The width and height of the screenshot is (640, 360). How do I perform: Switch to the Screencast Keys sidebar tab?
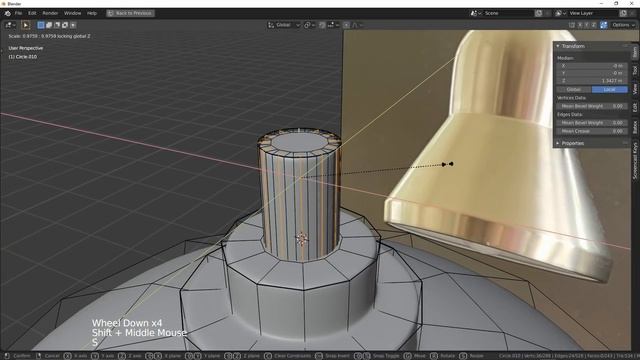pyautogui.click(x=635, y=160)
